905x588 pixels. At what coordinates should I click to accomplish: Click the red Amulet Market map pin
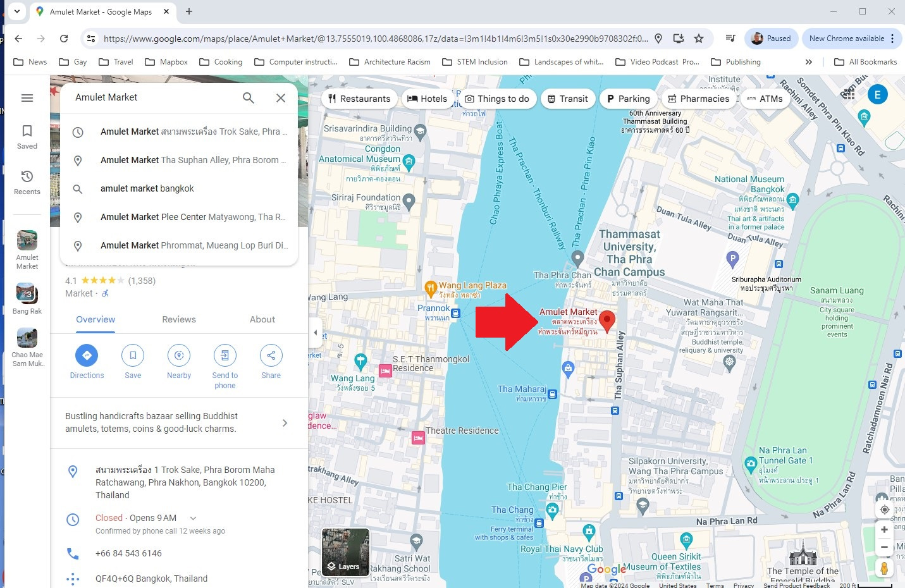click(607, 321)
